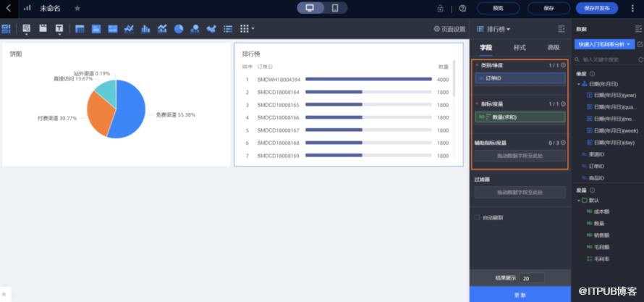The height and width of the screenshot is (302, 644).
Task: Switch to the 字段 tab
Action: click(x=486, y=48)
